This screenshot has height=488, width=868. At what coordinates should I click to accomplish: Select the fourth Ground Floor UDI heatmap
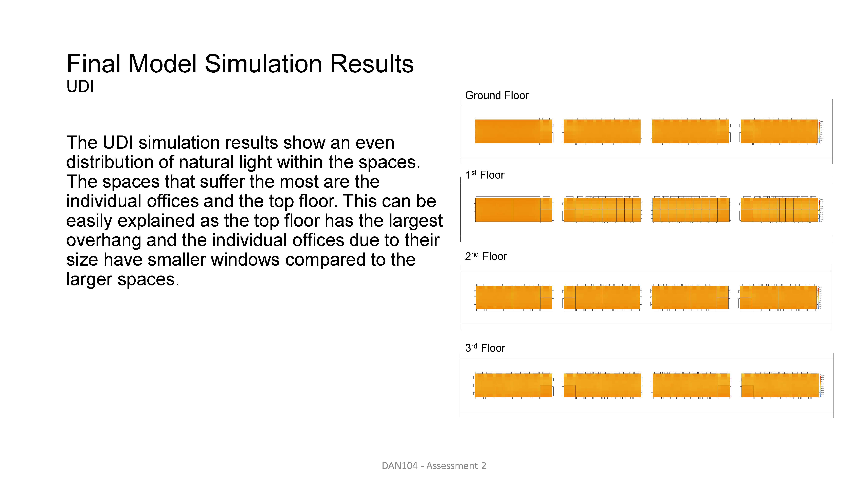click(779, 132)
